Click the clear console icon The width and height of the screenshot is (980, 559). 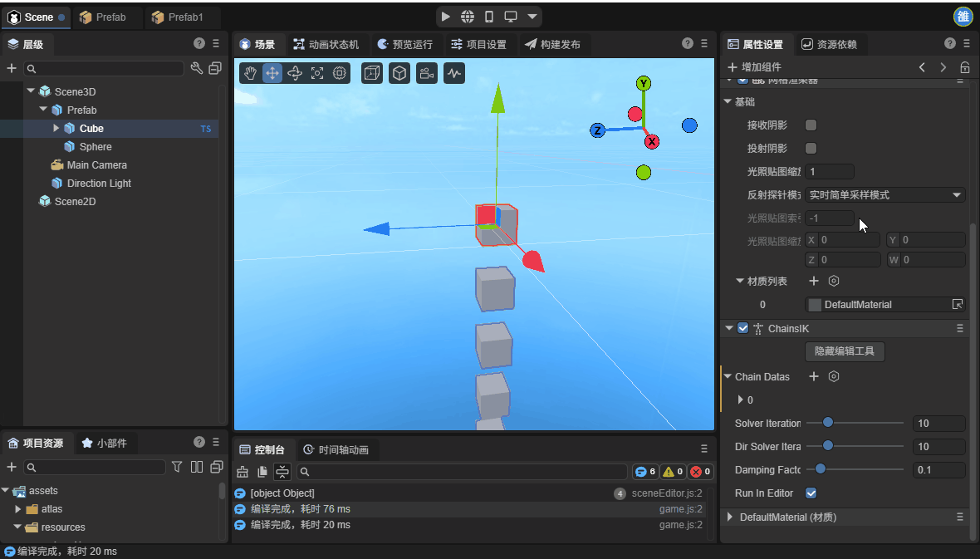(243, 472)
